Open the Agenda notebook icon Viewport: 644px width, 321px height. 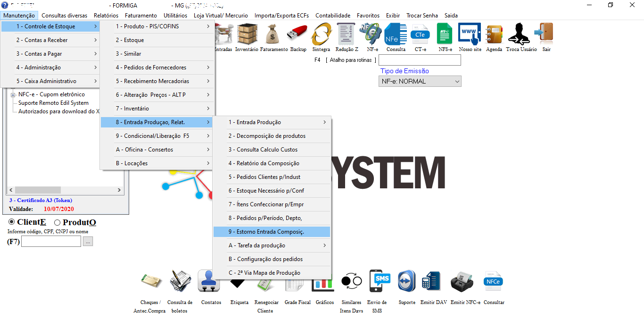pos(494,35)
